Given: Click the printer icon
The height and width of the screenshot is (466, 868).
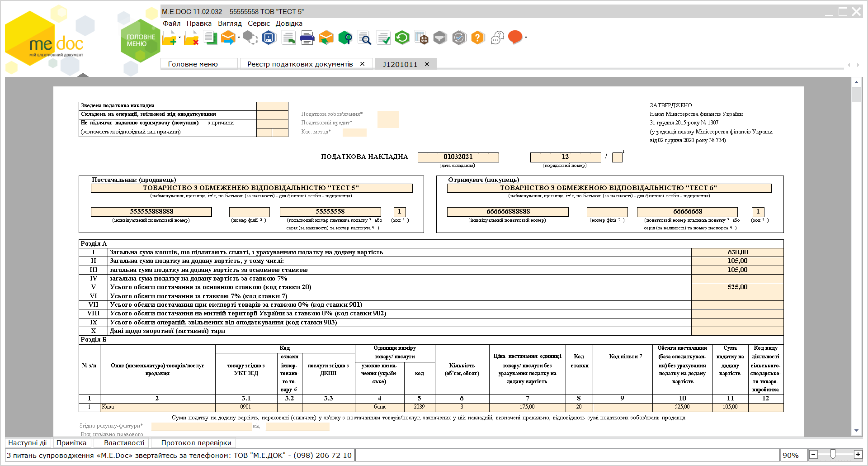Looking at the screenshot, I should (x=307, y=38).
